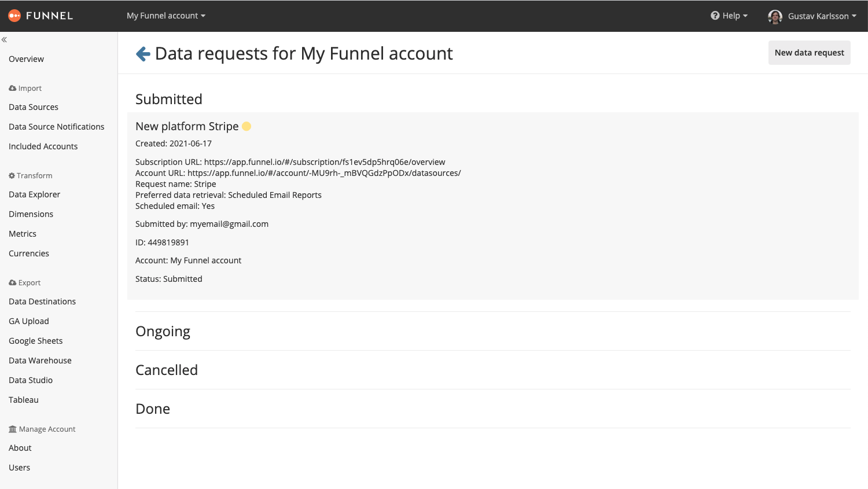Click the FUNNEL wordmark text

50,16
